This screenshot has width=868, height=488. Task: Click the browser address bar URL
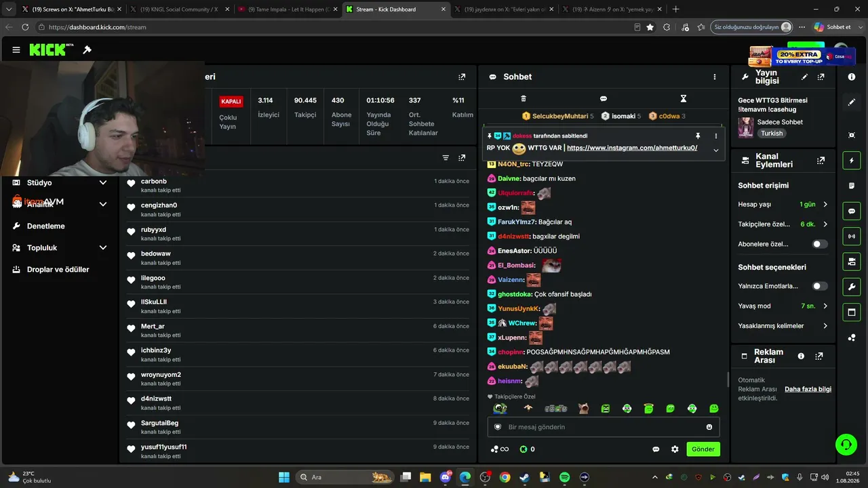click(97, 27)
